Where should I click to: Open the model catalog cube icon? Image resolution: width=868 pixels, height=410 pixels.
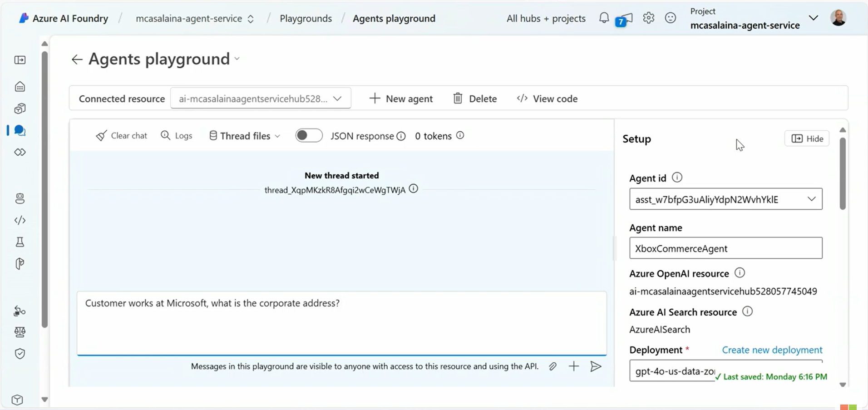tap(20, 109)
